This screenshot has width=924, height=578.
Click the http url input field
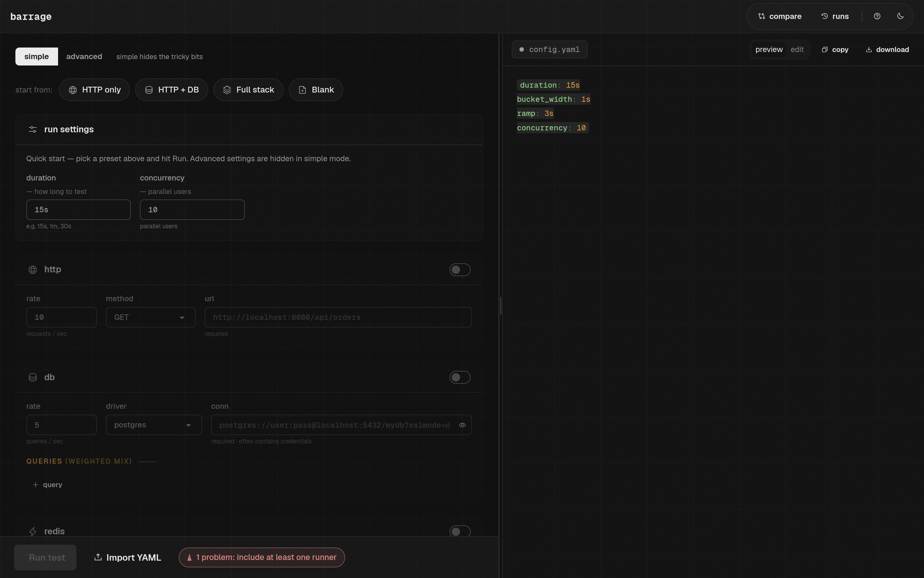pyautogui.click(x=338, y=317)
